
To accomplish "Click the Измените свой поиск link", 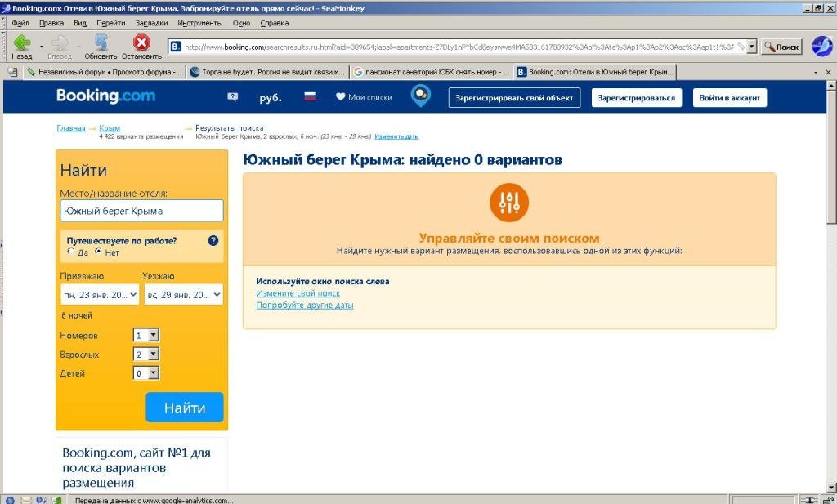I will point(298,293).
